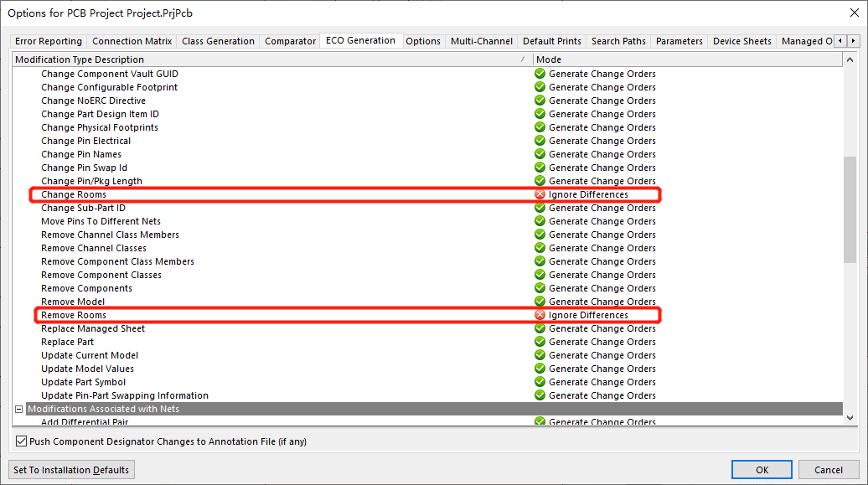Screen dimensions: 868x485
Task: Click green check icon for Change NoERC Directive
Action: tap(540, 101)
